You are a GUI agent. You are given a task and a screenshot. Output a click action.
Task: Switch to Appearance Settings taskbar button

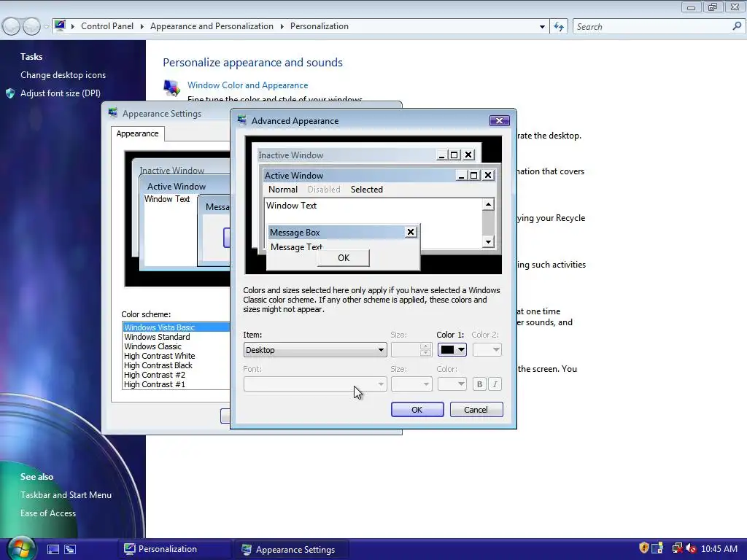[x=291, y=550]
